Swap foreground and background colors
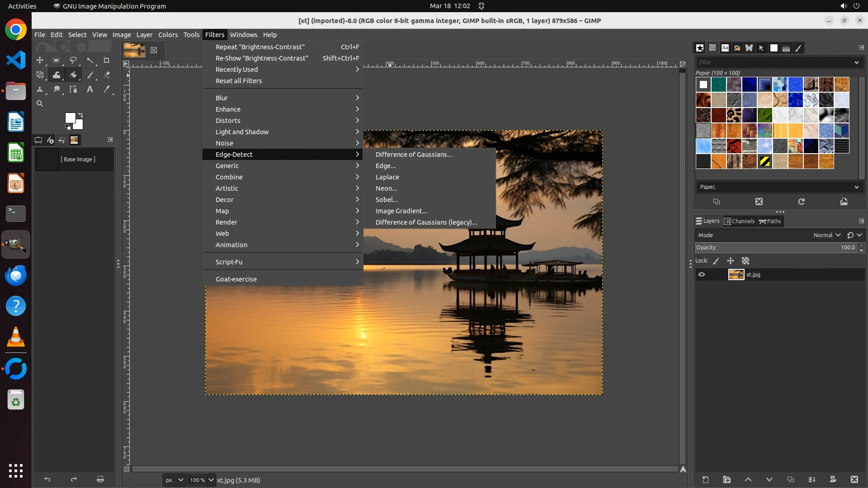The image size is (868, 488). click(80, 115)
